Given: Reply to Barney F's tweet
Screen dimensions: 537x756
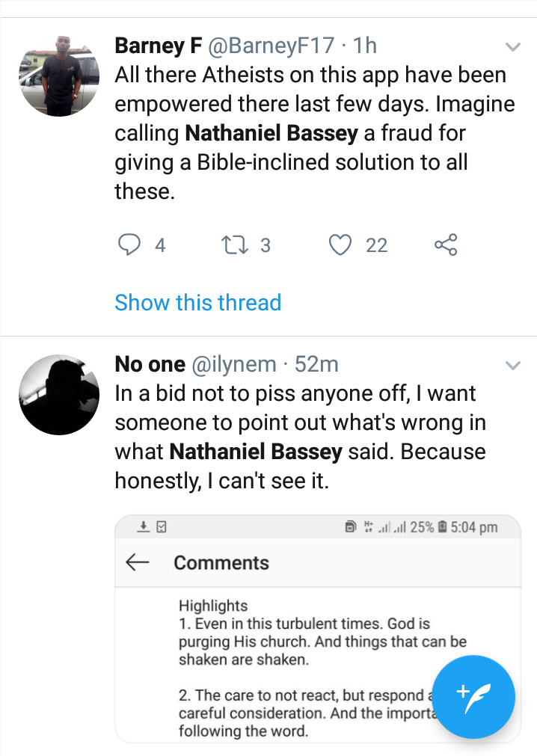Looking at the screenshot, I should click(129, 245).
